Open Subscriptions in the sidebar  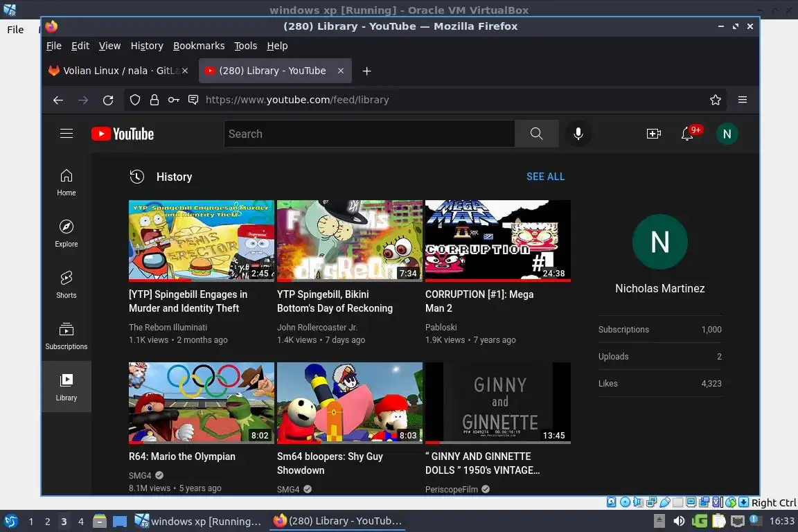coord(66,335)
